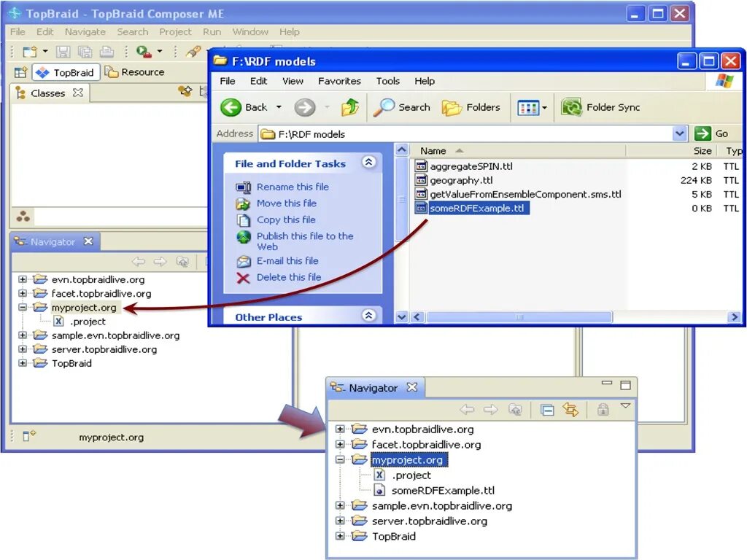
Task: Toggle Link with Editor in lower Navigator
Action: click(570, 410)
